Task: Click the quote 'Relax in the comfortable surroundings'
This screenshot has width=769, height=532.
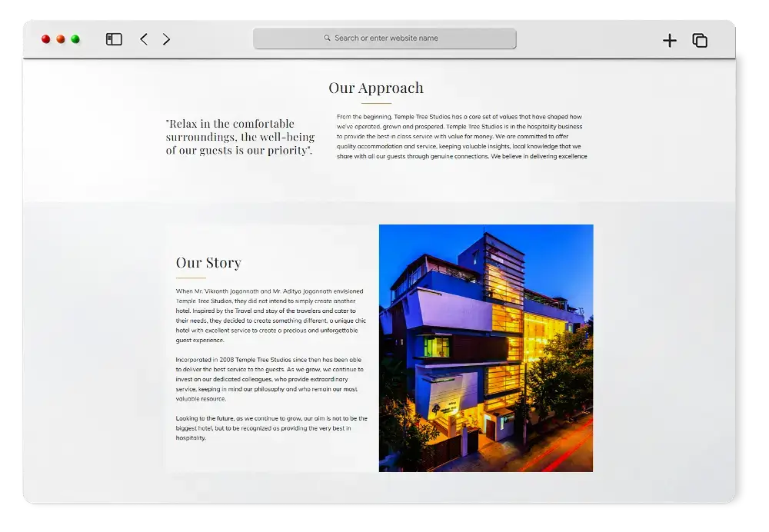Action: coord(240,137)
